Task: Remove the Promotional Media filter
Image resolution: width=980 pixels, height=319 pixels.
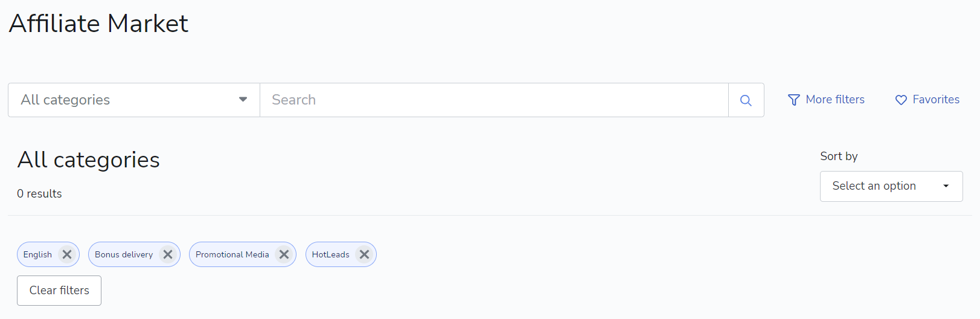Action: (284, 254)
